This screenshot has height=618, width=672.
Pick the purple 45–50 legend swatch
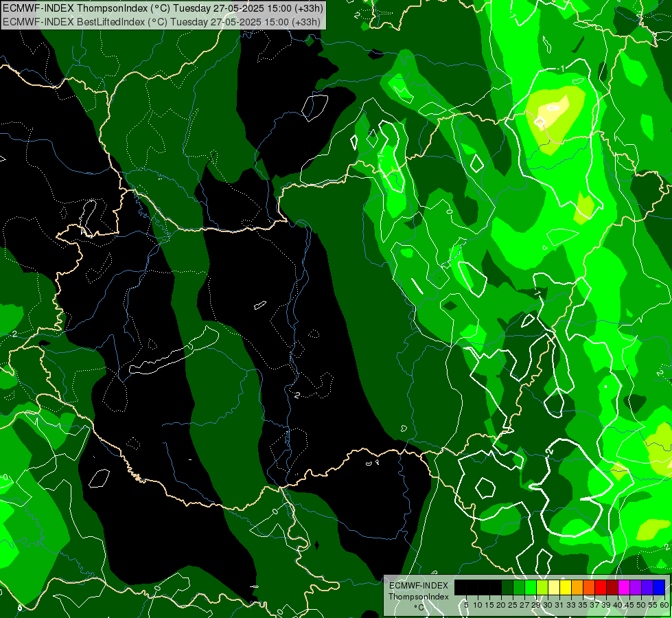(636, 587)
